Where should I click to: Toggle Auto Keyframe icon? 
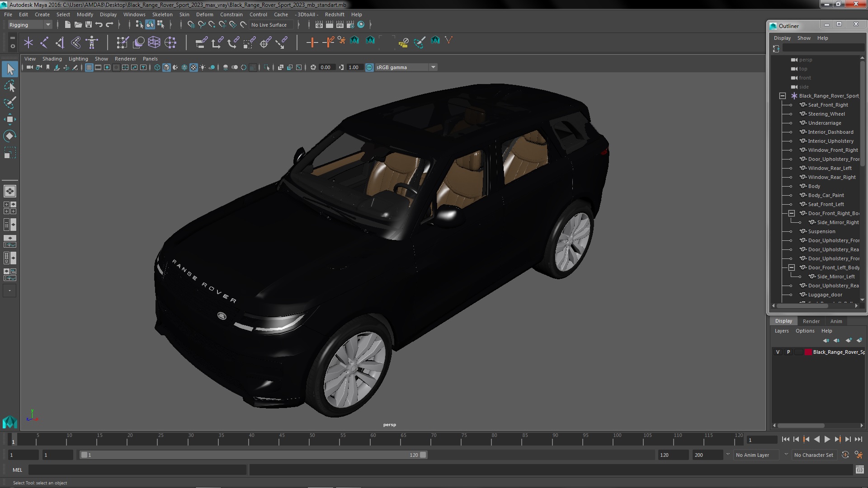(845, 455)
